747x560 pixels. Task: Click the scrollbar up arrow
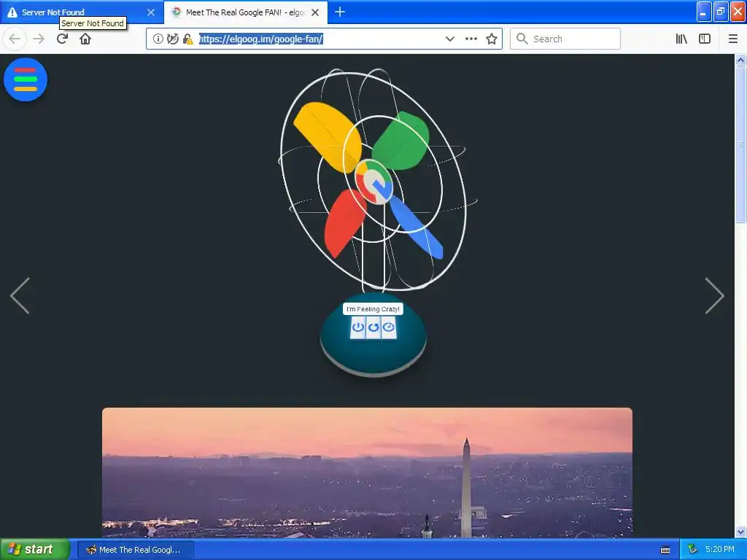click(740, 60)
